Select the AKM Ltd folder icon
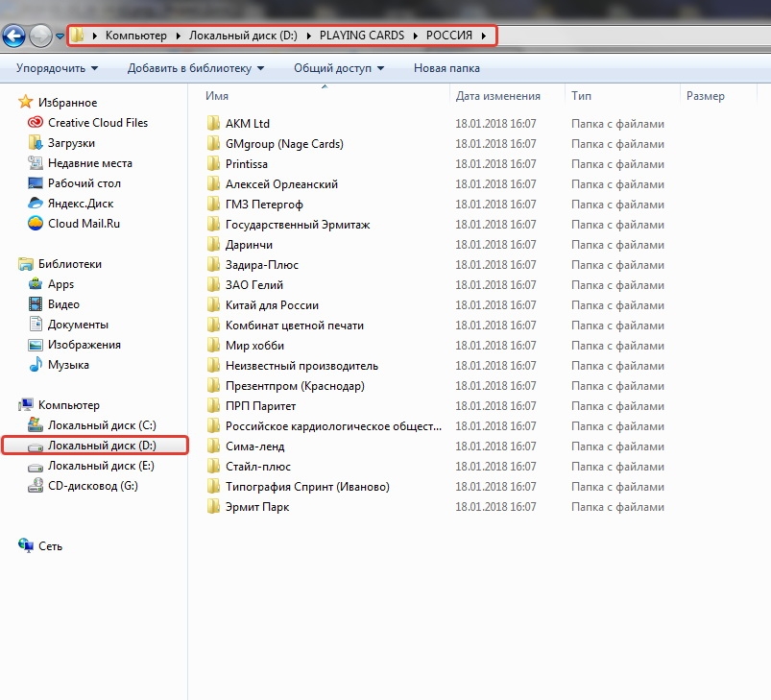The height and width of the screenshot is (700, 771). click(x=213, y=123)
